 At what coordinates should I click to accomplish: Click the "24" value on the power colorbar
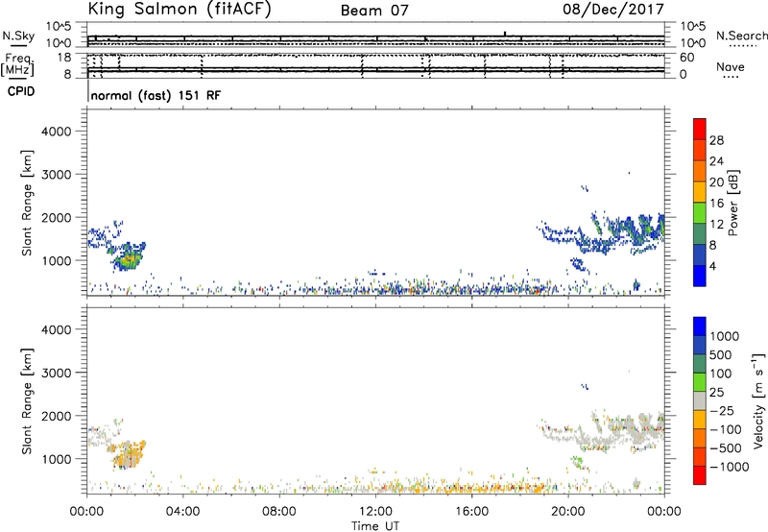(x=716, y=161)
